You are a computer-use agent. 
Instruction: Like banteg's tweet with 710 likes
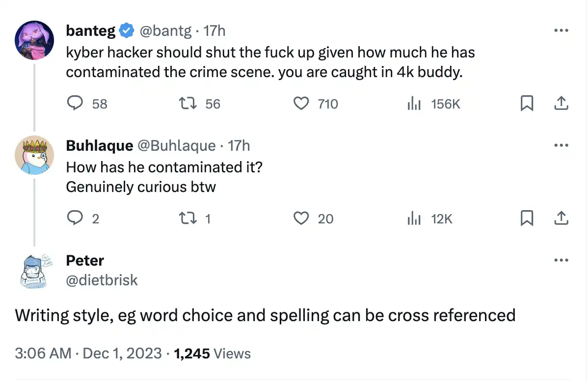click(x=301, y=104)
